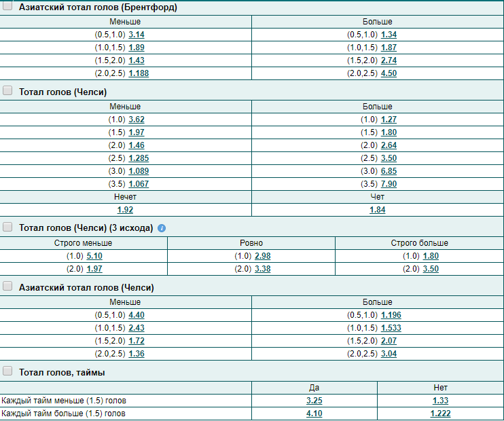This screenshot has height=421, width=504.
Task: Tick checkbox for Тотал голов (Челси) (3 исхода)
Action: (x=7, y=227)
